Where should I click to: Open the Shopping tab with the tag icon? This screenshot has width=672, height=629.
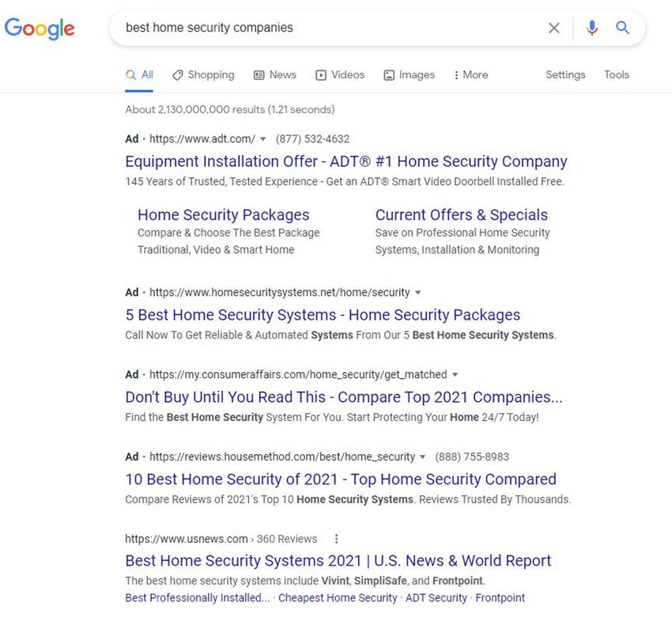203,75
